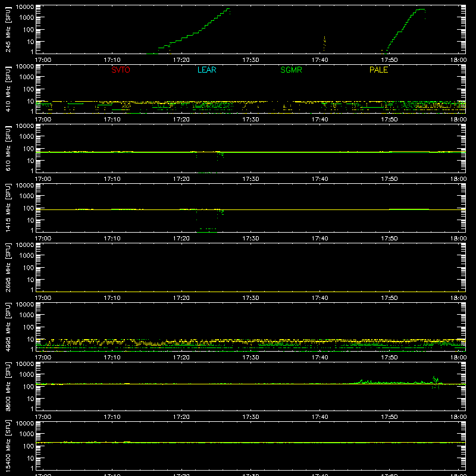The height and width of the screenshot is (476, 476).
Task: Click the 17:40 tick label under the 410 MHz plot
Action: tap(320, 120)
